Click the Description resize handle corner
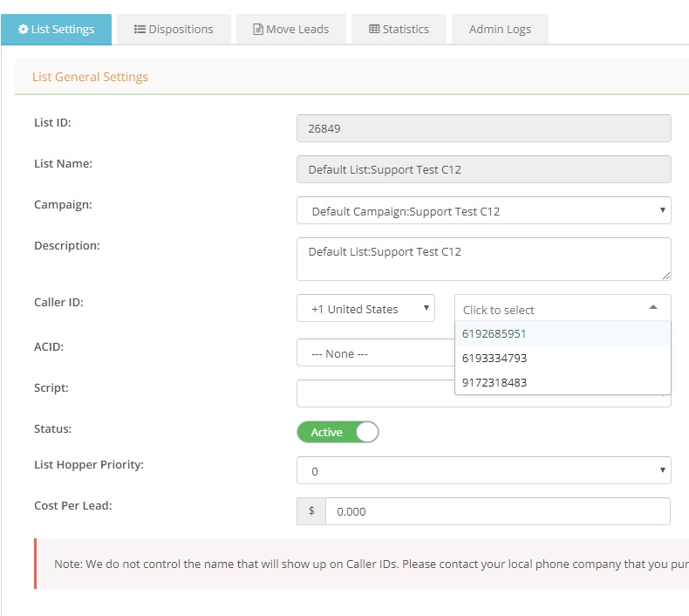Screen dimensions: 689x616 [666, 276]
